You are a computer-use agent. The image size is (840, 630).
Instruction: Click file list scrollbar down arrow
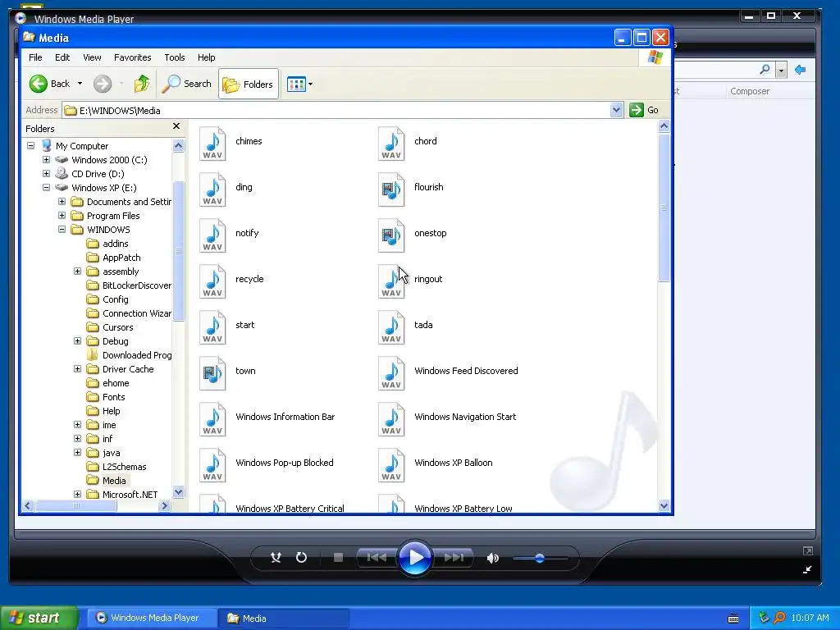[664, 505]
